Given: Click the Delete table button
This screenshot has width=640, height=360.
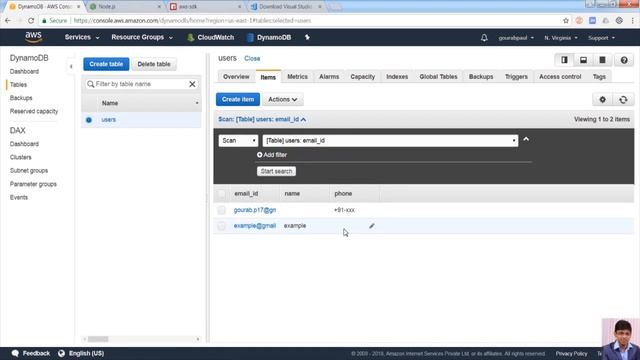Looking at the screenshot, I should pyautogui.click(x=154, y=64).
